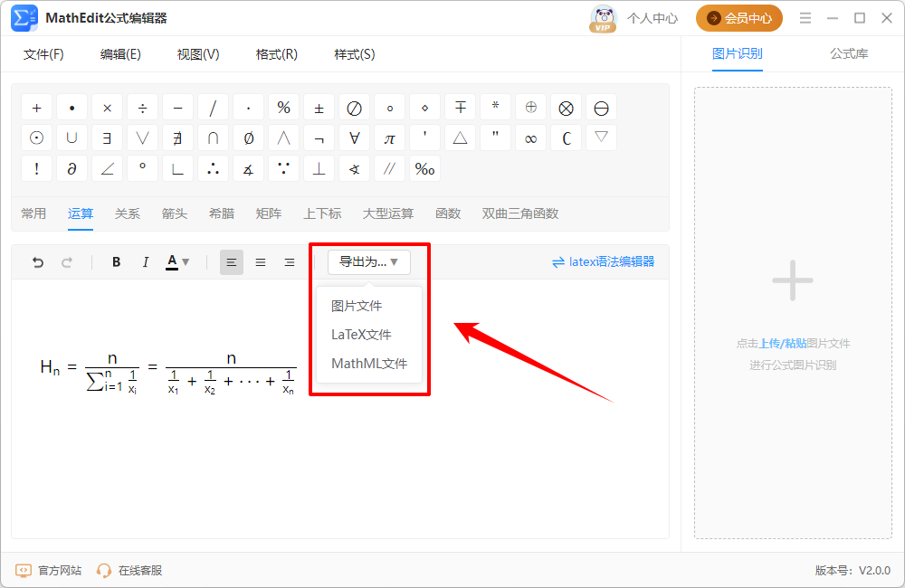Insert the circled minus ⊖ symbol
Viewport: 905px width, 588px height.
pos(601,108)
